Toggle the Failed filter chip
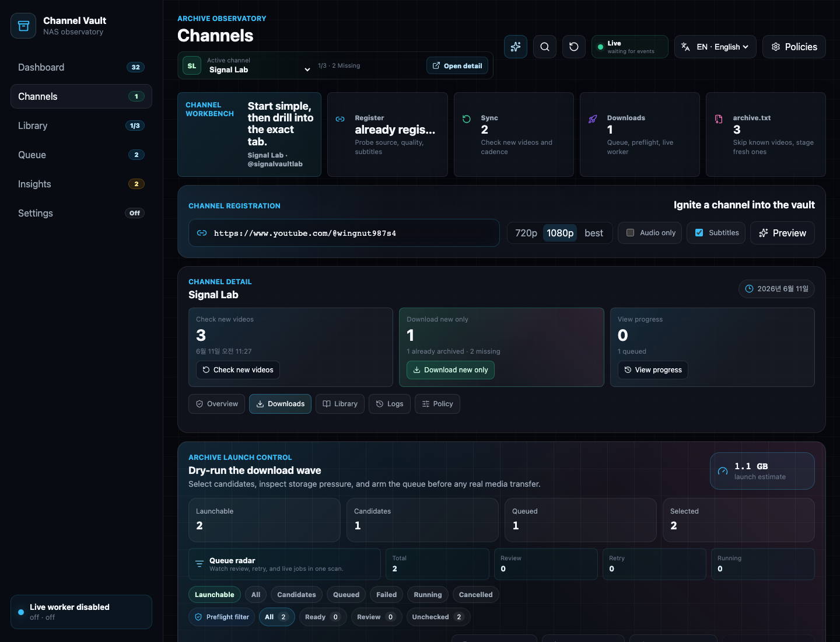Screen dimensions: 840x642 [386, 595]
